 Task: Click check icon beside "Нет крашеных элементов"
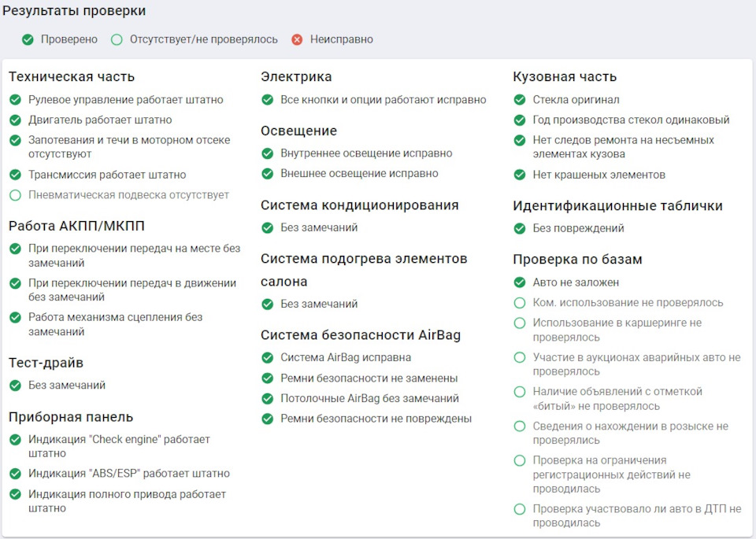pyautogui.click(x=519, y=175)
